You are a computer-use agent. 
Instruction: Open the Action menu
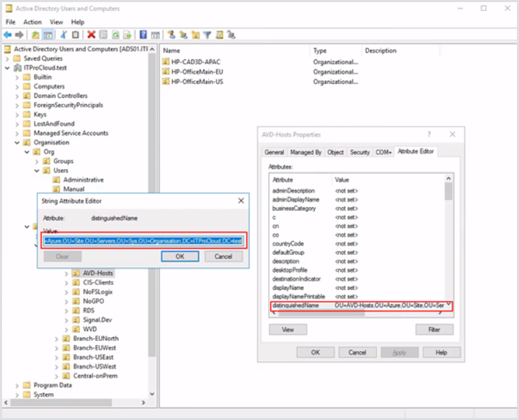click(x=32, y=22)
